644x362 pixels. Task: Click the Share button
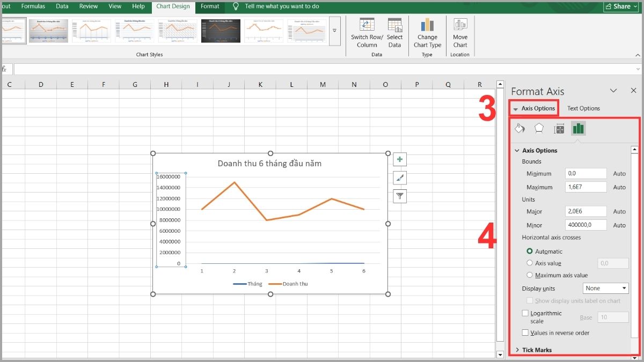(x=621, y=6)
